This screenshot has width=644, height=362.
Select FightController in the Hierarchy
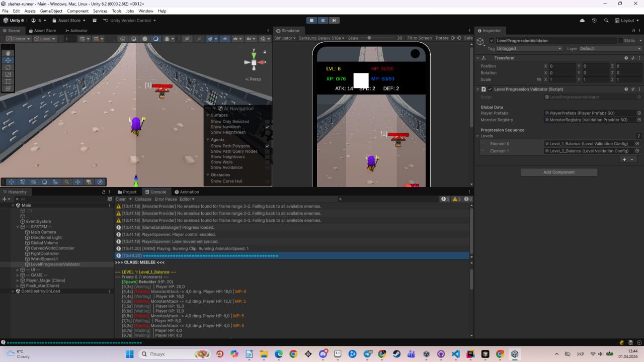click(x=45, y=254)
